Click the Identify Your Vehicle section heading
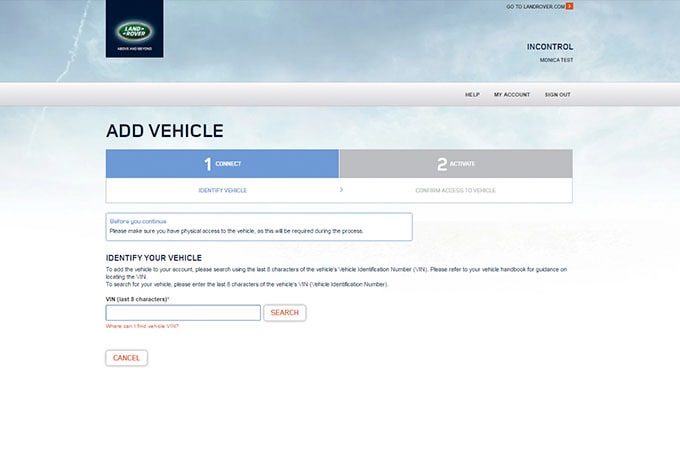680x450 pixels. (x=160, y=258)
